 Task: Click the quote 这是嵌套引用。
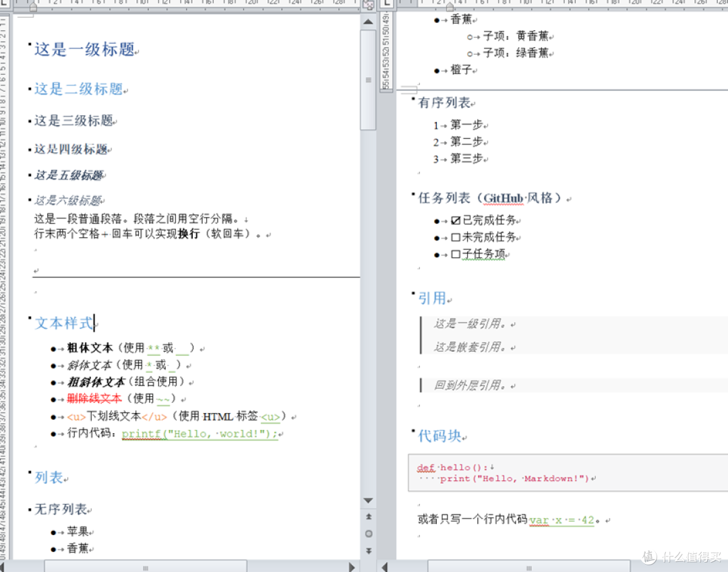click(x=471, y=347)
